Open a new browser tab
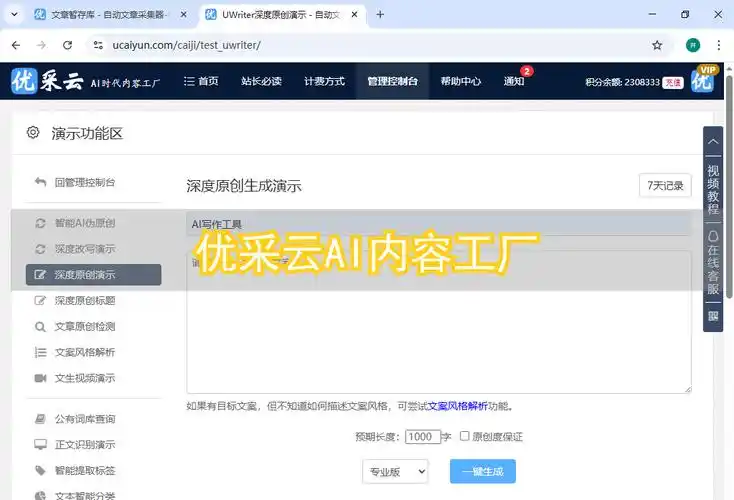Screen dimensions: 734x500 point(380,15)
